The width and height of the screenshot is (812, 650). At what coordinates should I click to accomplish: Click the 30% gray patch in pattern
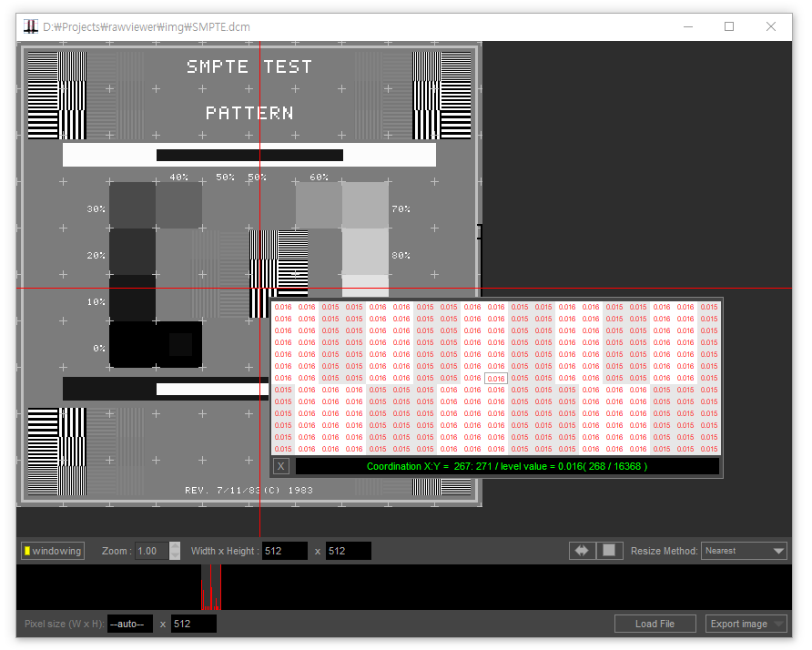(x=132, y=205)
